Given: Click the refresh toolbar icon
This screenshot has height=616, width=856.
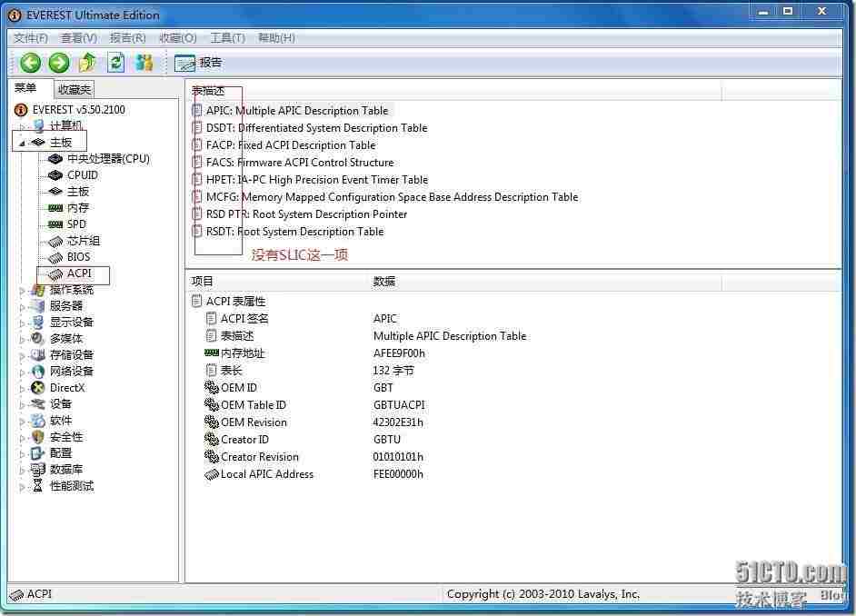Looking at the screenshot, I should click(116, 62).
